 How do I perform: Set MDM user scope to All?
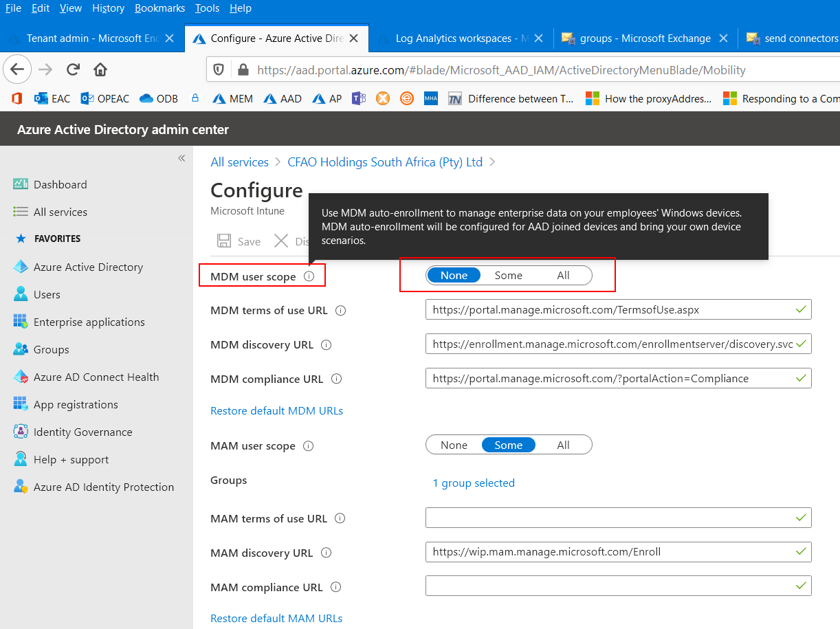(x=563, y=275)
